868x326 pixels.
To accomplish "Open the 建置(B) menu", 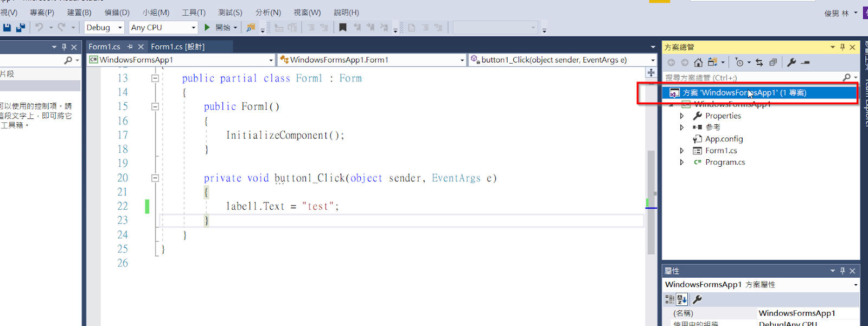I will tap(79, 12).
